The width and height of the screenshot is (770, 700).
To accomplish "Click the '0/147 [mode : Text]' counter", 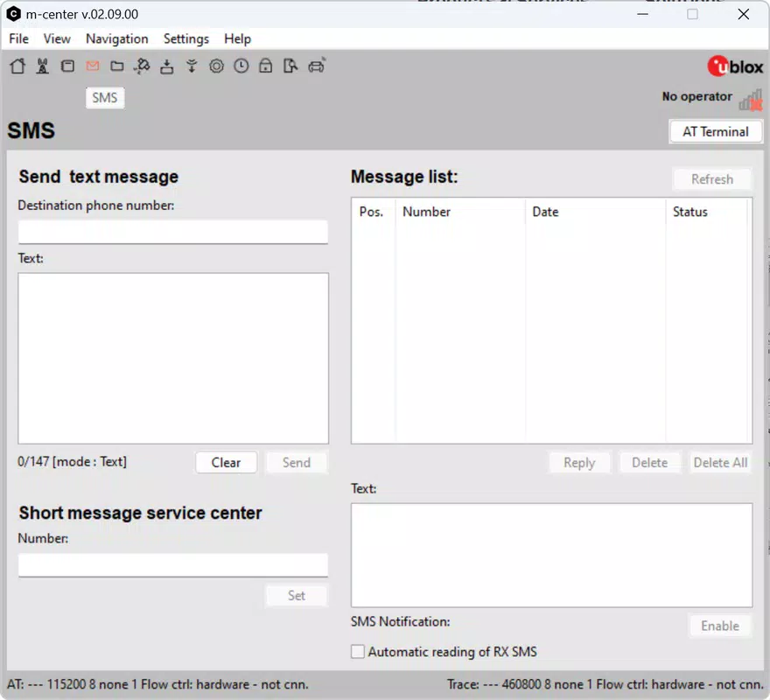I will tap(72, 462).
